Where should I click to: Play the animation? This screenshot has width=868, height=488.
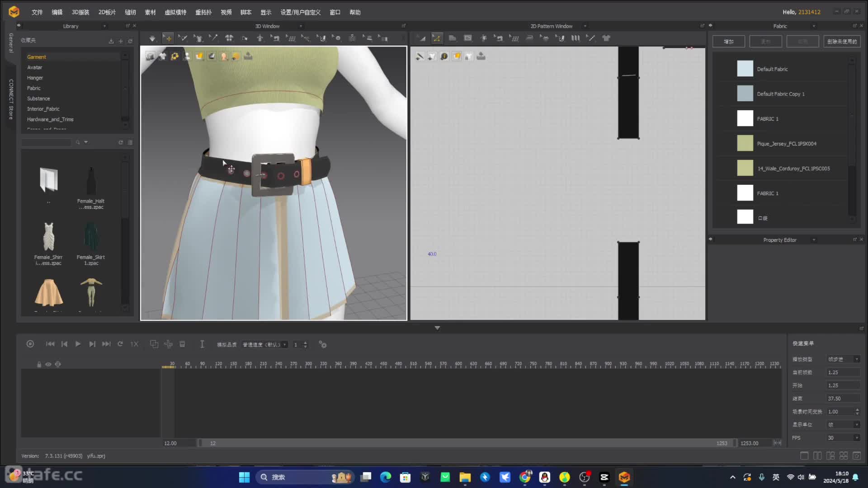pos(78,344)
